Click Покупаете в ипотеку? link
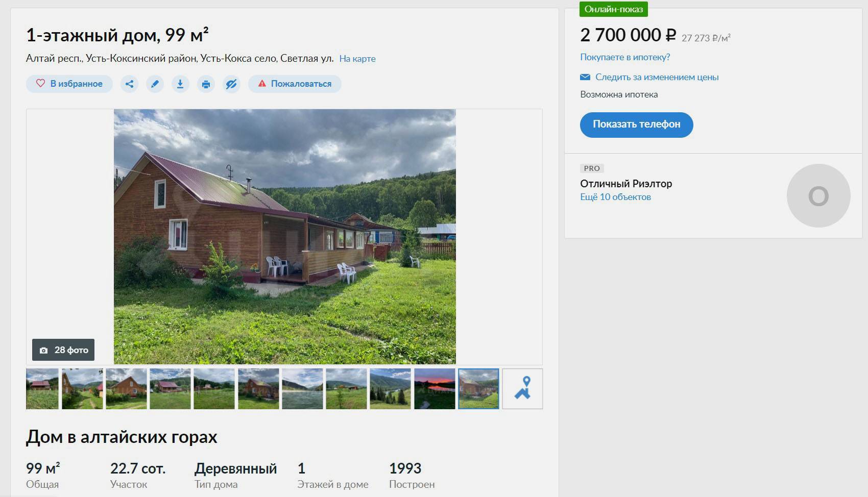 [x=625, y=57]
